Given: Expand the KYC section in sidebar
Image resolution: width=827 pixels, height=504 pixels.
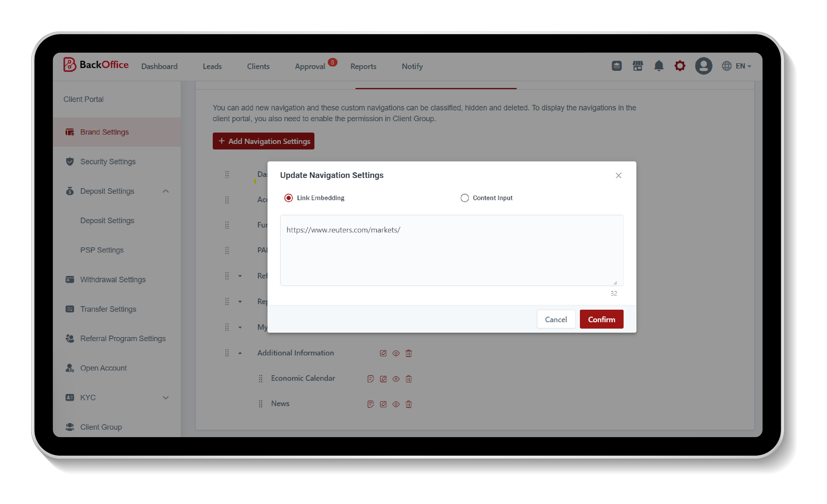Looking at the screenshot, I should (x=166, y=397).
